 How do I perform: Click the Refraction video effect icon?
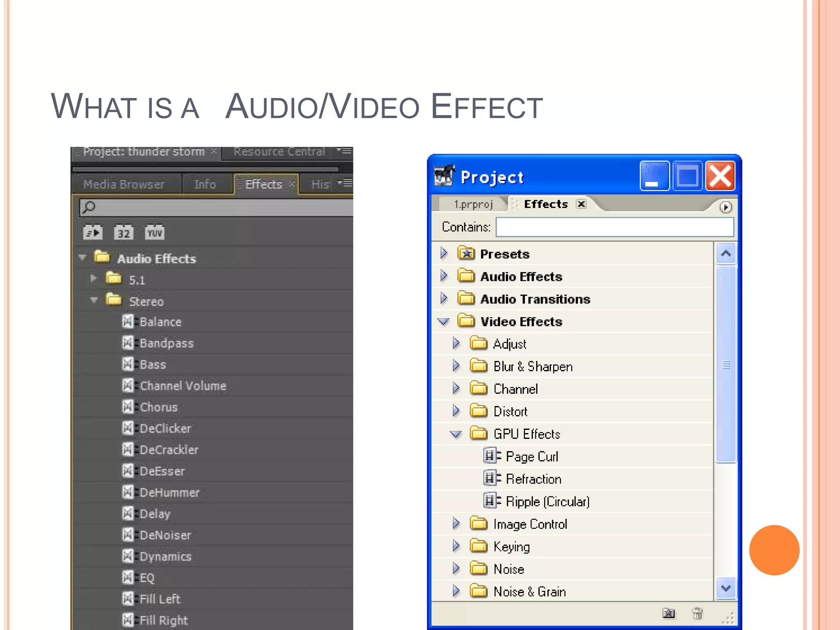pyautogui.click(x=492, y=479)
